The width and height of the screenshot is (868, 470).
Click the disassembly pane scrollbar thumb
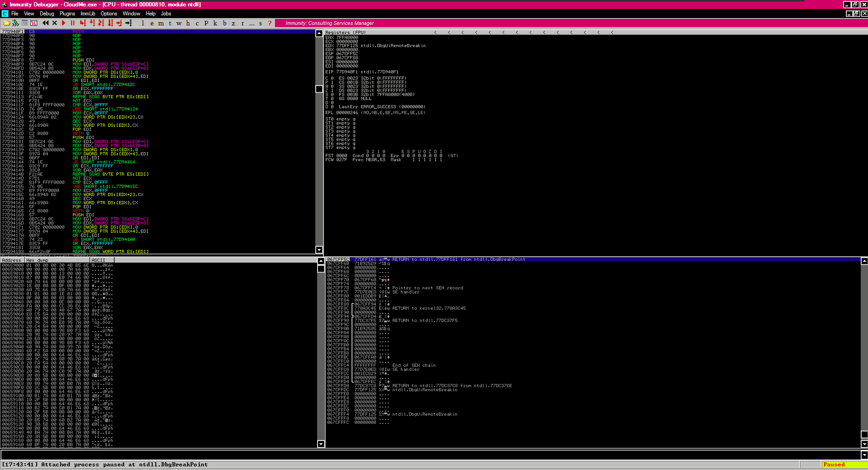pos(319,89)
